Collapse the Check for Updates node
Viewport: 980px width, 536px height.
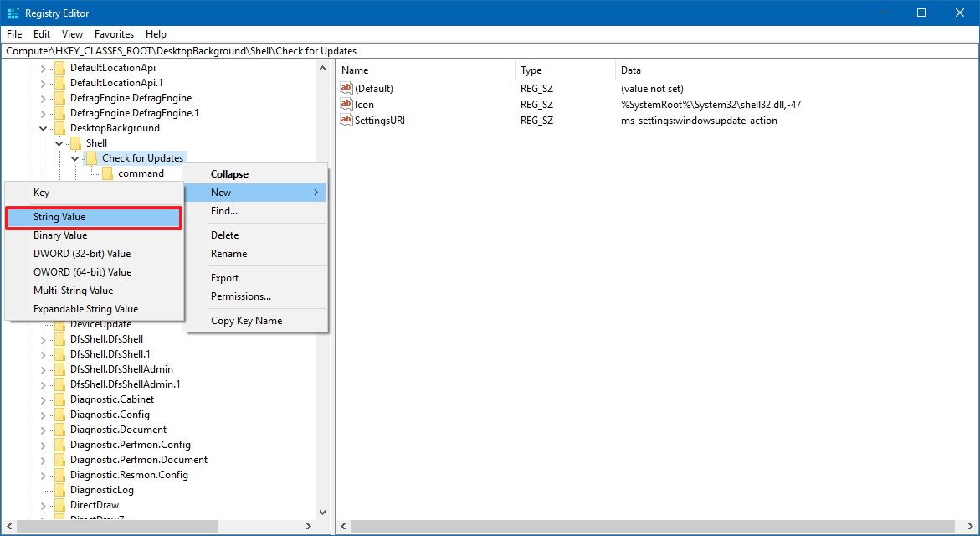click(74, 157)
